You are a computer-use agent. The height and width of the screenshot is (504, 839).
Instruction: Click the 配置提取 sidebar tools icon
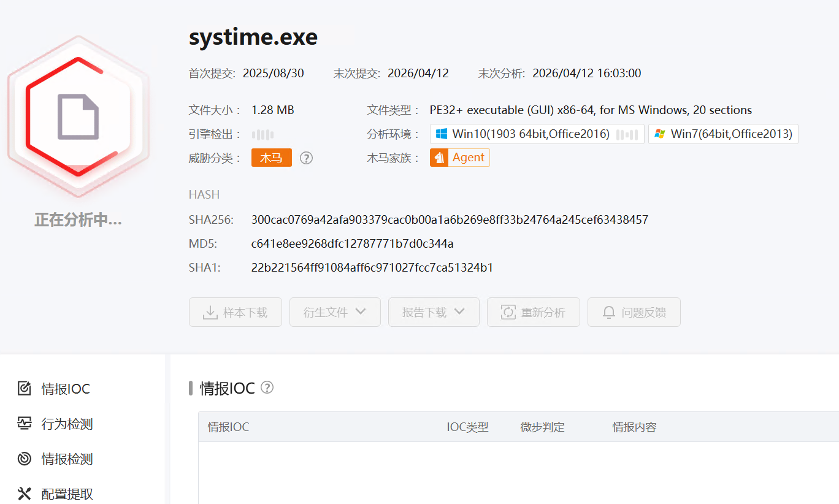pos(25,494)
